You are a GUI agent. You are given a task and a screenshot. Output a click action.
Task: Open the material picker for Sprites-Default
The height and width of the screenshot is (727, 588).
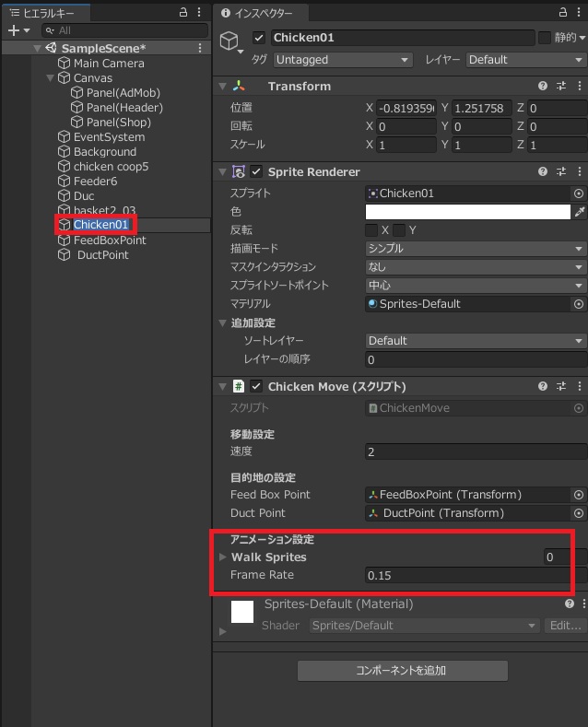[x=579, y=304]
